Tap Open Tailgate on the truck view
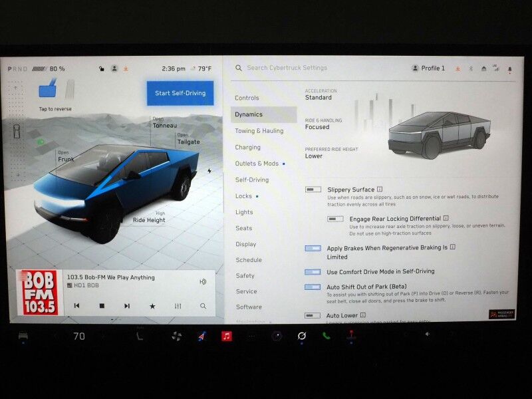 tap(188, 139)
